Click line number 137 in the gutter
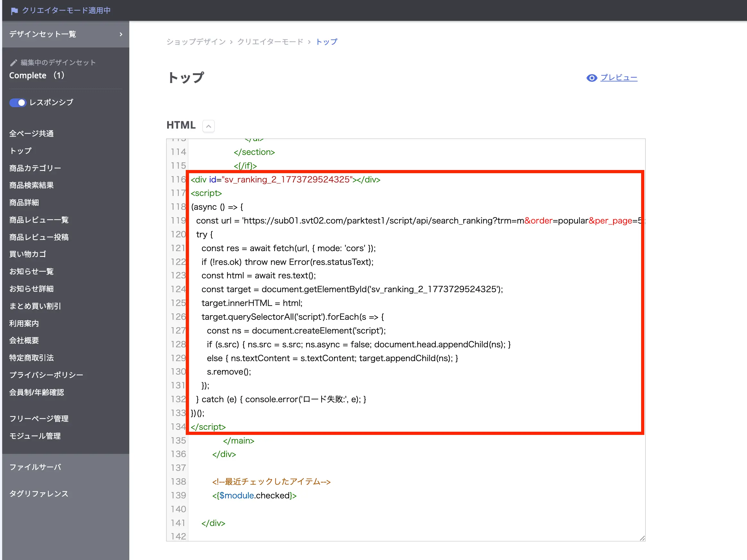Image resolution: width=747 pixels, height=560 pixels. (178, 468)
